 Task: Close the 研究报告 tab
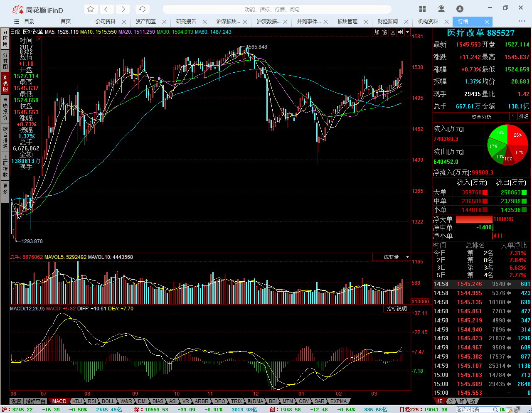(x=204, y=22)
